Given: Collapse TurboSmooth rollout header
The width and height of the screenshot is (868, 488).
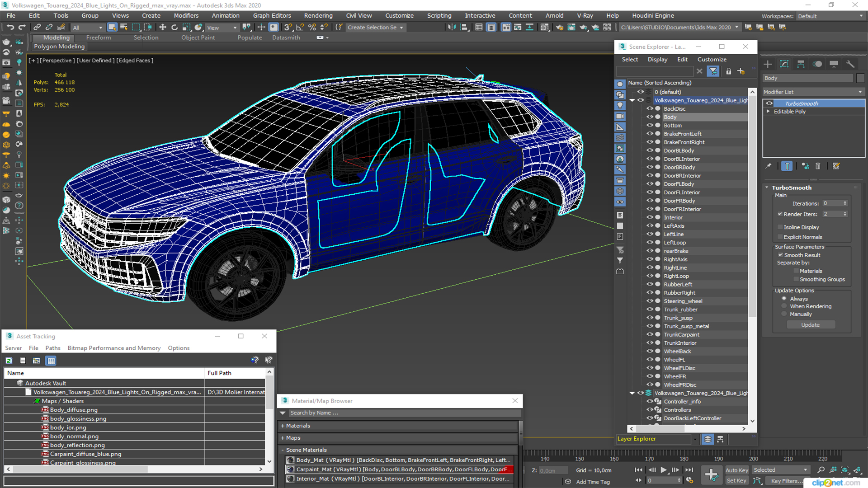Looking at the screenshot, I should (791, 188).
